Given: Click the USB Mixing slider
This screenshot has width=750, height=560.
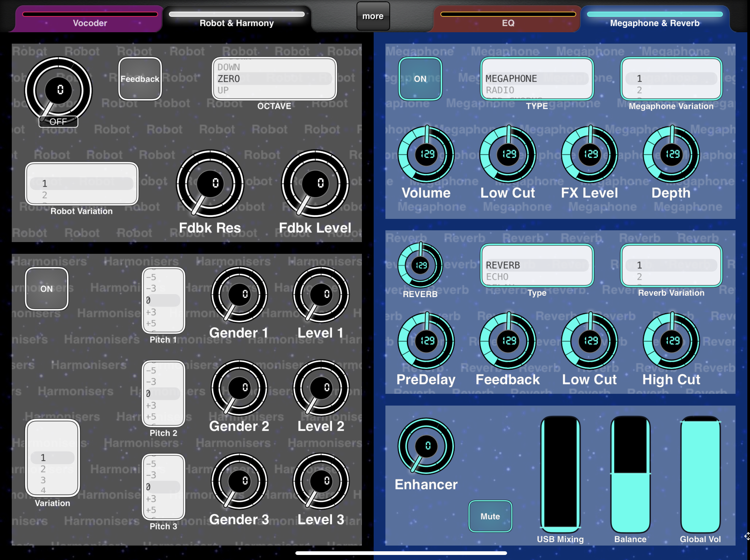Looking at the screenshot, I should 560,474.
